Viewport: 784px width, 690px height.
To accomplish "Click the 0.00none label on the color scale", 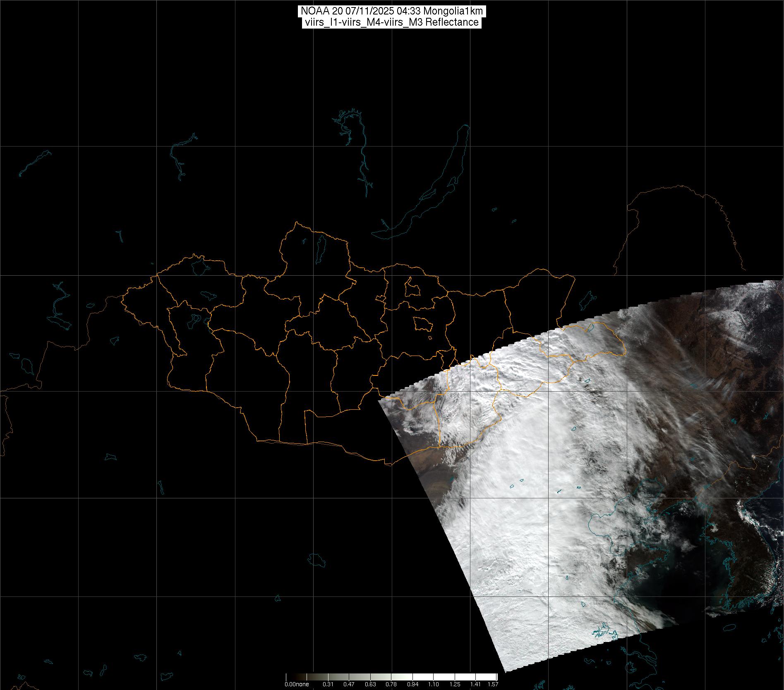I will coord(296,684).
